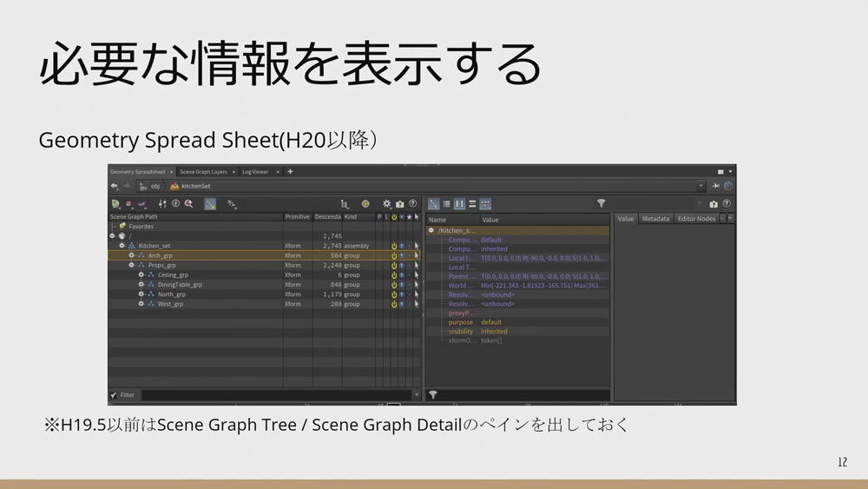Click the filter funnel icon in details toolbar

[x=601, y=203]
